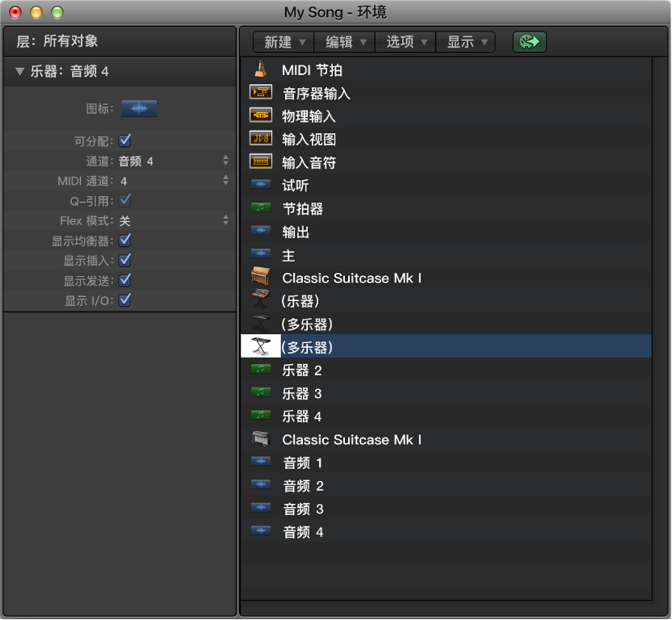The height and width of the screenshot is (620, 672).
Task: Open the 层: 所有对象 layer menu
Action: [57, 41]
